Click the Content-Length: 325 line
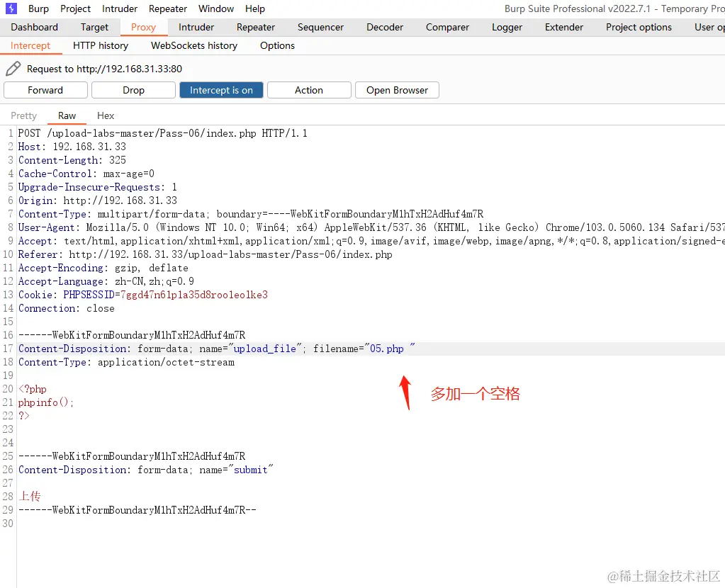The width and height of the screenshot is (725, 588). [x=72, y=160]
